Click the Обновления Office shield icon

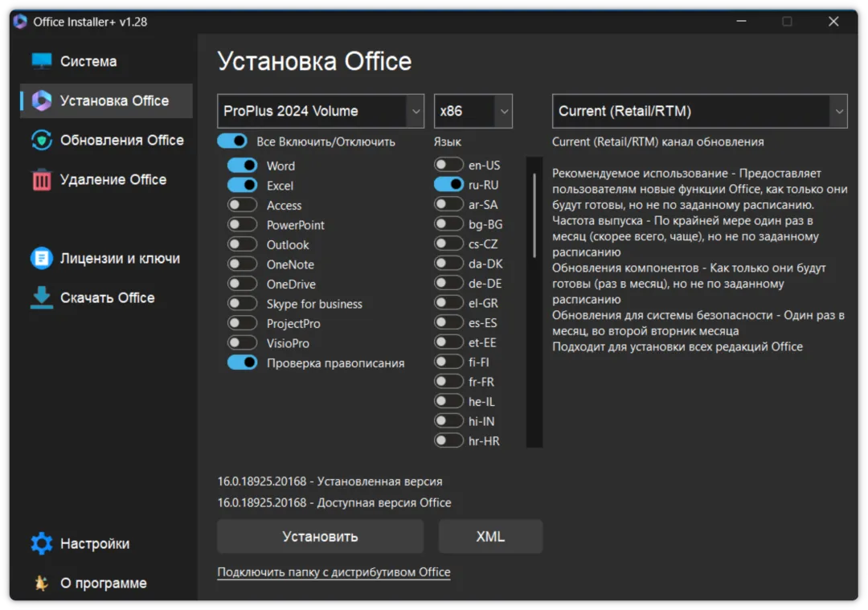[42, 140]
